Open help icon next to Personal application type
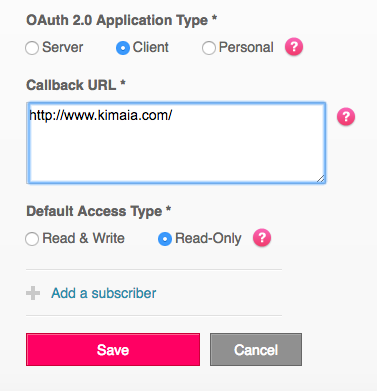This screenshot has width=377, height=391. (294, 47)
